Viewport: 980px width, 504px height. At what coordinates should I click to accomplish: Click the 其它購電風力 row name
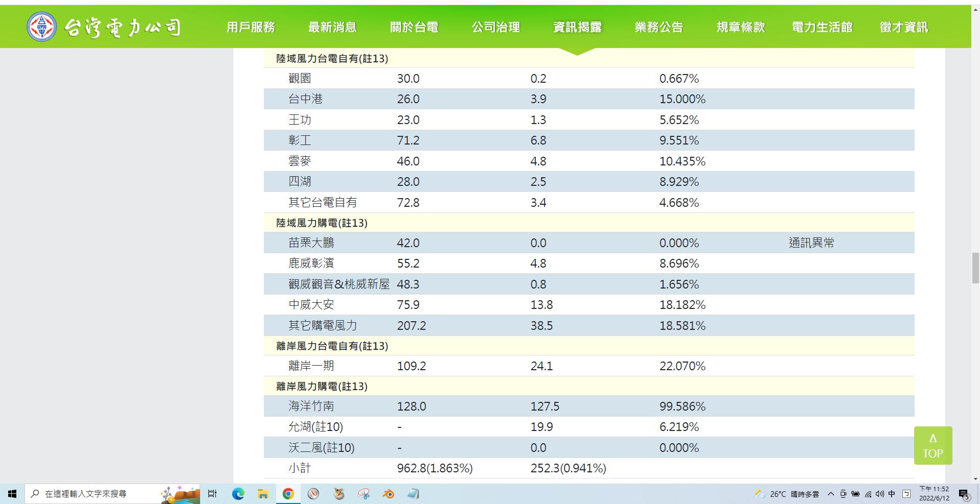pyautogui.click(x=323, y=326)
